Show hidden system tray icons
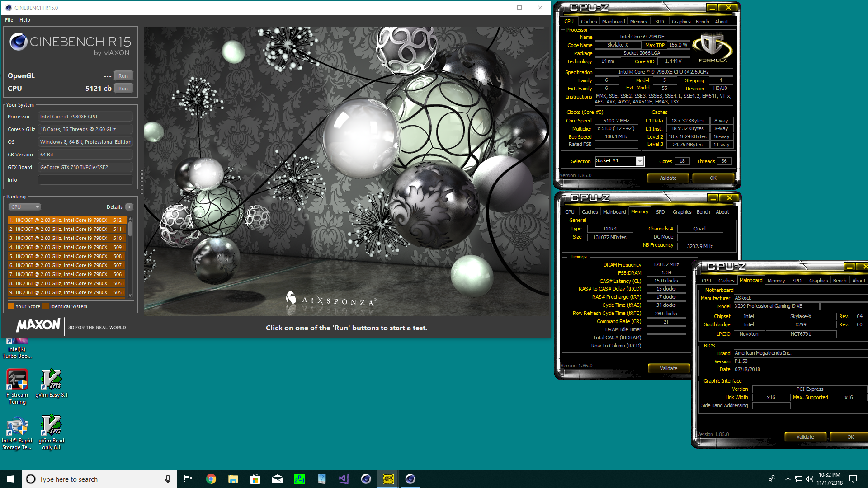 tap(788, 479)
